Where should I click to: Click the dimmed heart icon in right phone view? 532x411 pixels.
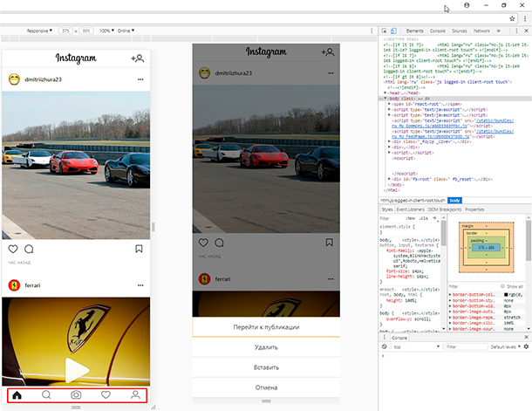tap(203, 243)
